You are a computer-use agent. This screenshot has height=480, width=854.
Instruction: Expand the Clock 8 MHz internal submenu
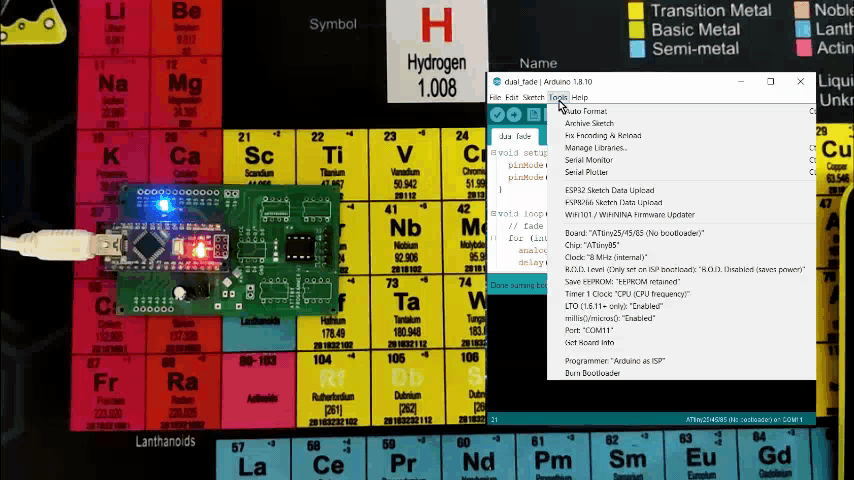pyautogui.click(x=681, y=257)
